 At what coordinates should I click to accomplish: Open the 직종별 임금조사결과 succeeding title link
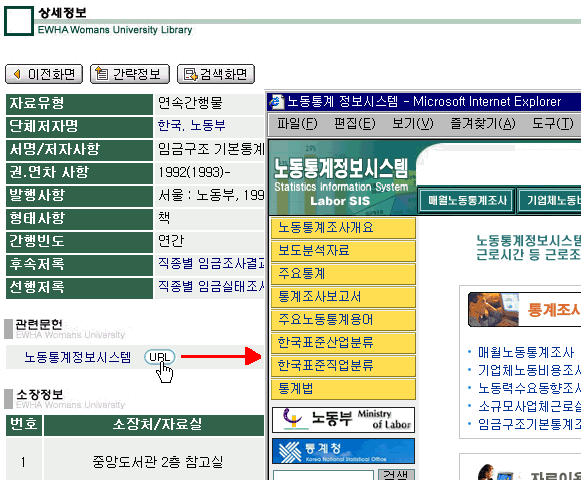[211, 263]
